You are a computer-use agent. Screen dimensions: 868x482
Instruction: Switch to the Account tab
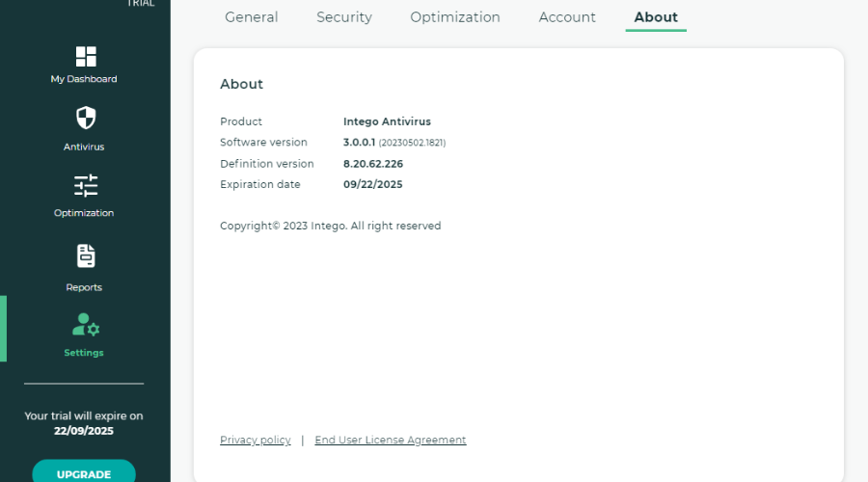[567, 17]
